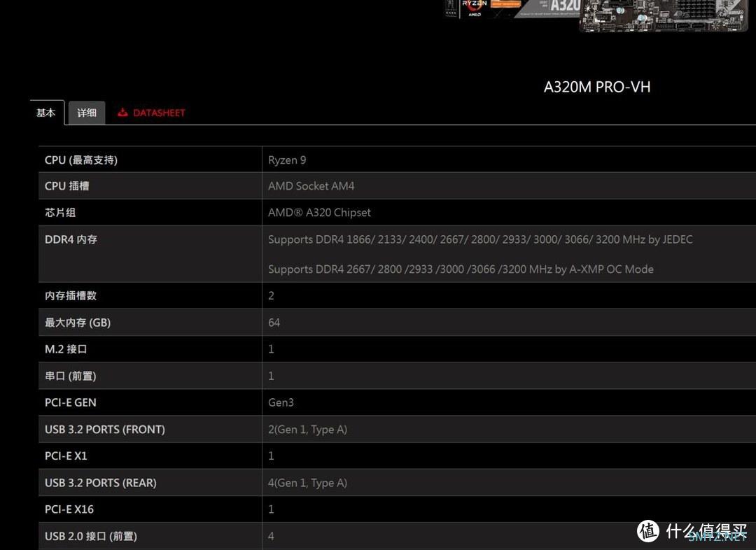Click the DDR4 JEDEC frequency support line
Screen dimensions: 756x550
click(480, 239)
